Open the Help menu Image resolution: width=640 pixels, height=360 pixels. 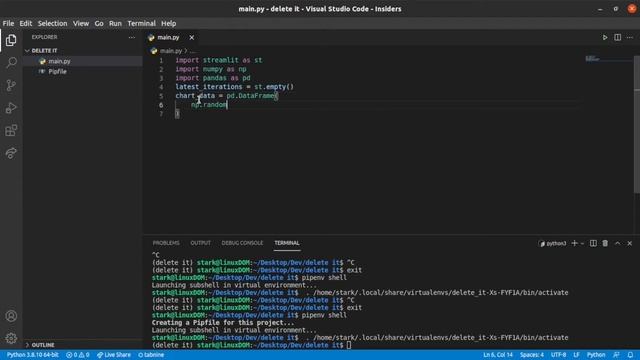[x=169, y=23]
